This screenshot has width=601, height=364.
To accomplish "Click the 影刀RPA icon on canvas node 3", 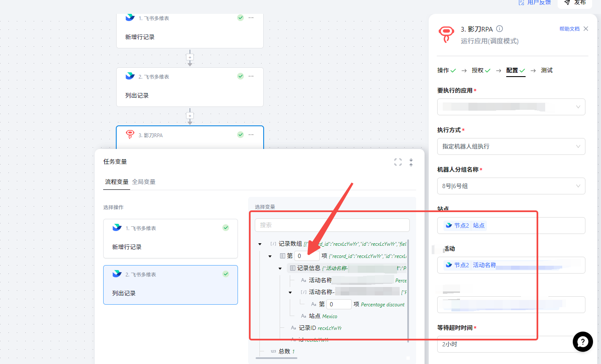I will 130,135.
